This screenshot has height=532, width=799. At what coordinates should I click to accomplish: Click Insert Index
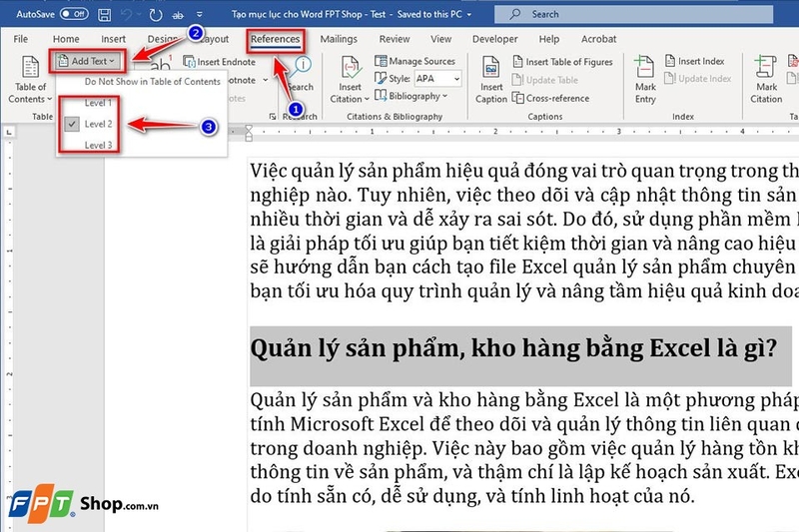click(x=694, y=61)
